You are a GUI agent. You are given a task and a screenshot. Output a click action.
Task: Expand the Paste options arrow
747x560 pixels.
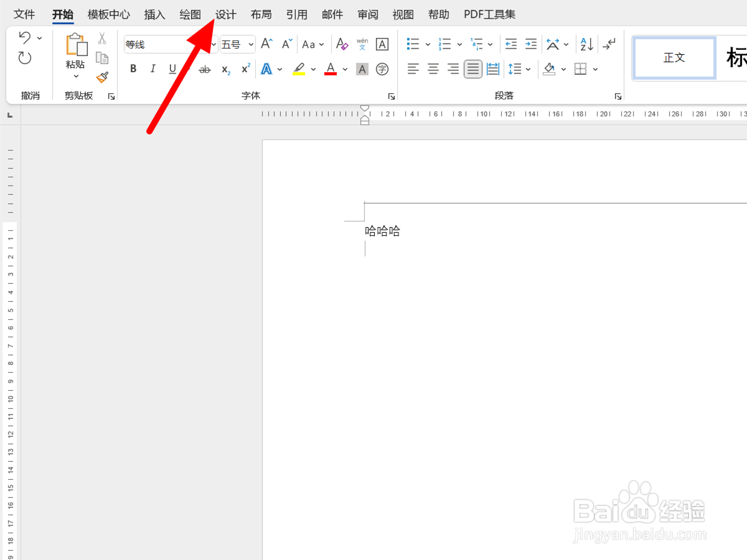click(x=76, y=77)
